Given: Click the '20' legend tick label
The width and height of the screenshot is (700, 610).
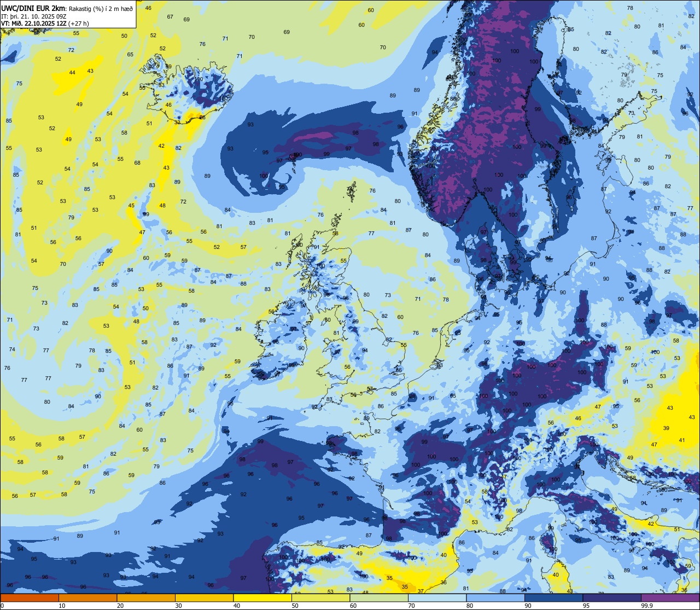Looking at the screenshot, I should 120,606.
